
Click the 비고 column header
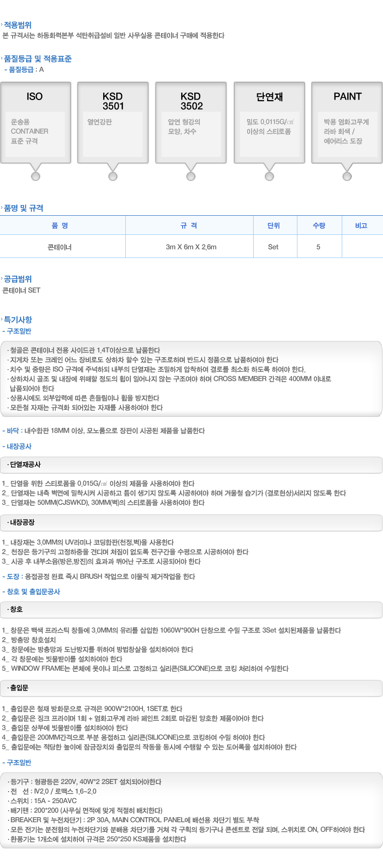(361, 226)
